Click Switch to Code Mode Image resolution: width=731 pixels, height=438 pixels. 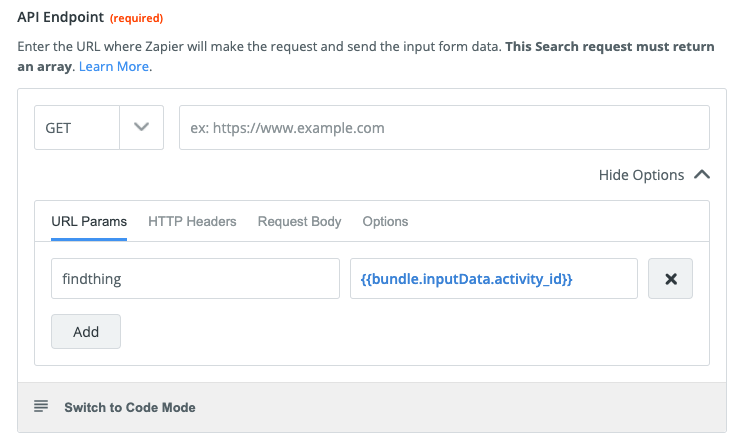(x=130, y=407)
